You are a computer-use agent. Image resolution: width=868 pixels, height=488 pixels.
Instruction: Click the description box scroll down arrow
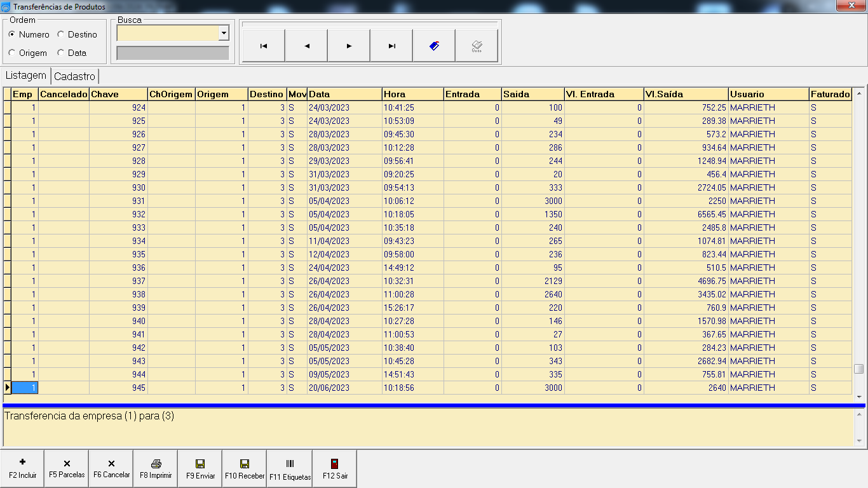[859, 440]
